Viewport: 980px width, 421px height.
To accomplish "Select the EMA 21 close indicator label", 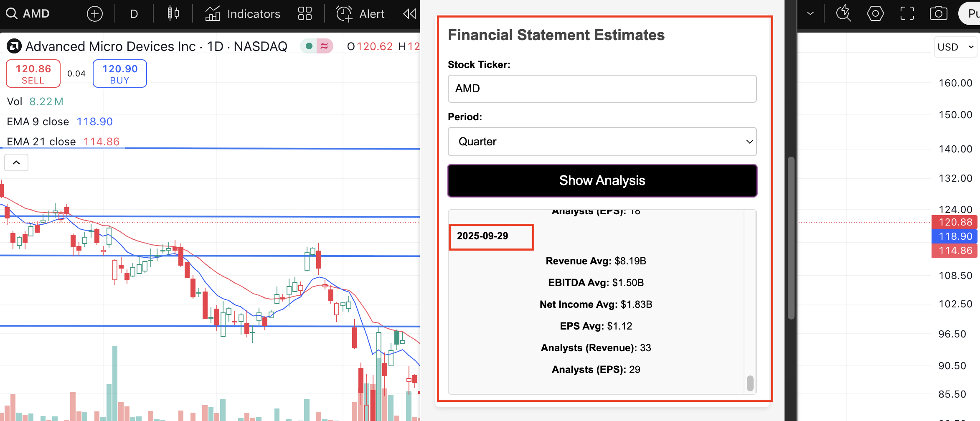I will pos(41,142).
